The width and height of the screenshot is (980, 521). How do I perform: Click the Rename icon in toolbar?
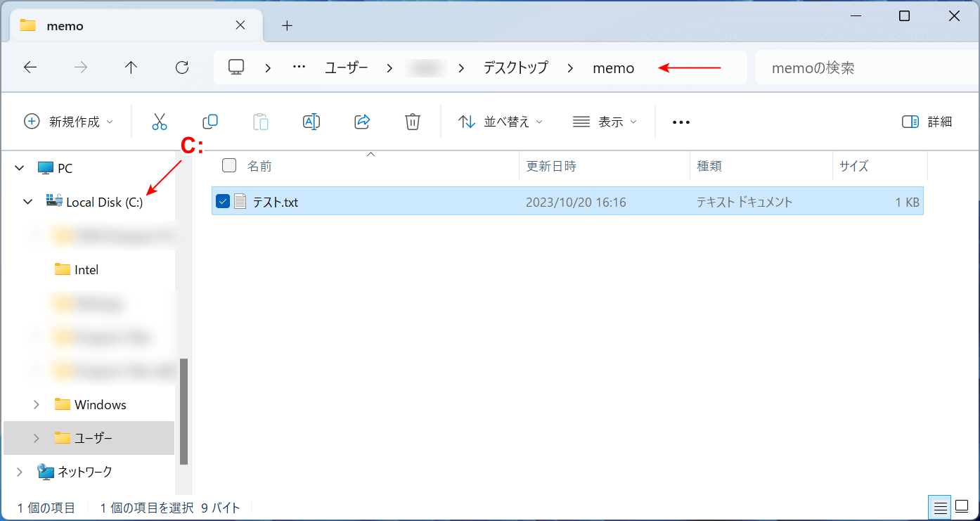(311, 122)
